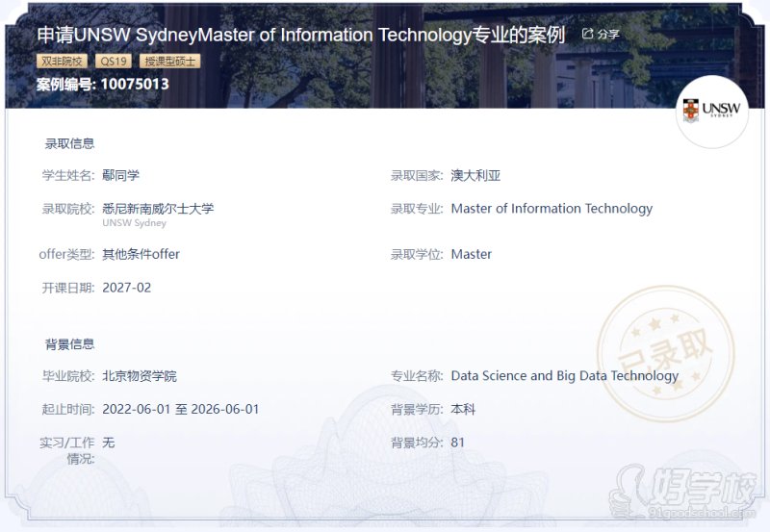Screen dimensions: 770x532
Task: Click admitted major Master of Information Technology
Action: click(552, 209)
